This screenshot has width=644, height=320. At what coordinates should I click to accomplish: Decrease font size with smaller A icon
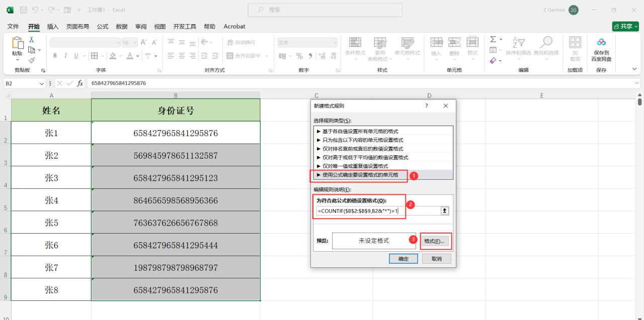point(155,43)
